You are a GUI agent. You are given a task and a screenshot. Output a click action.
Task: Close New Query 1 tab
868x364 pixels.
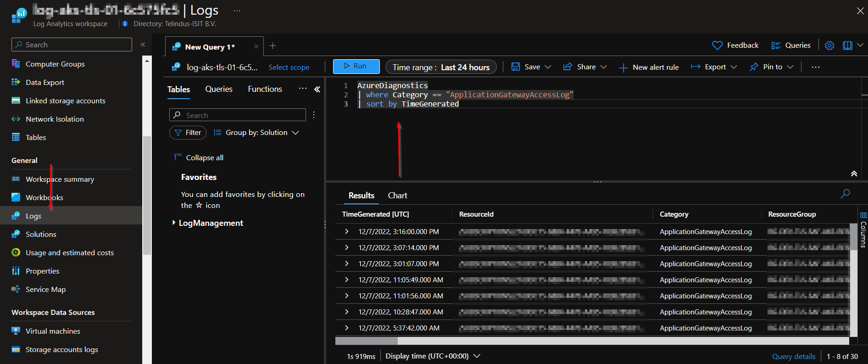point(256,46)
